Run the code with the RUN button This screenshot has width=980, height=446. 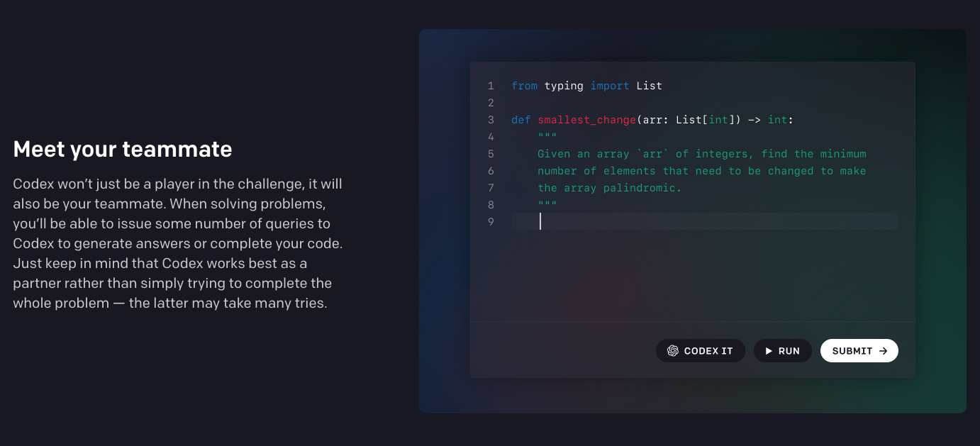click(783, 350)
